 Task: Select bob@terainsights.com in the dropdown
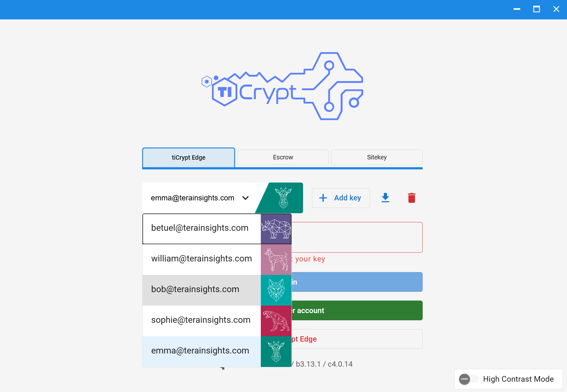point(195,290)
